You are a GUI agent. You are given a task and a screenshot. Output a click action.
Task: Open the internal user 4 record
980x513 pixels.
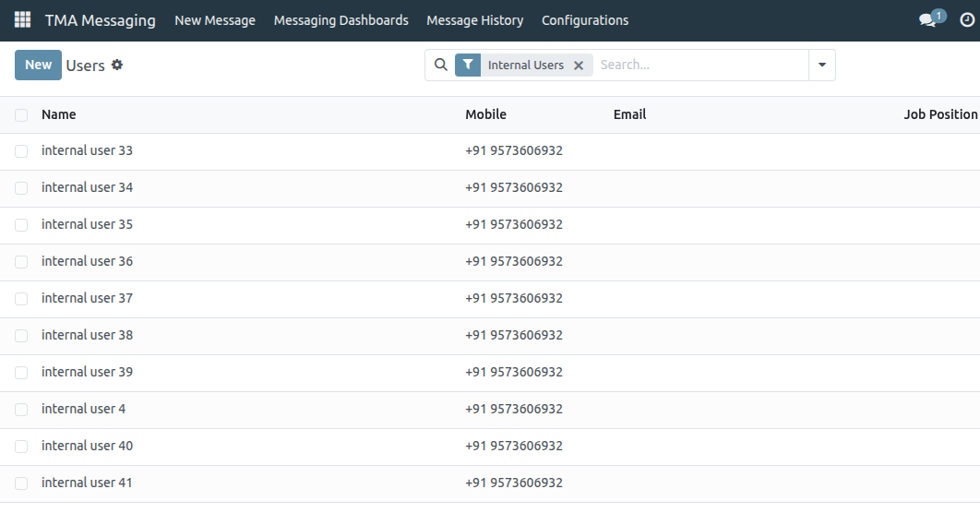coord(84,409)
